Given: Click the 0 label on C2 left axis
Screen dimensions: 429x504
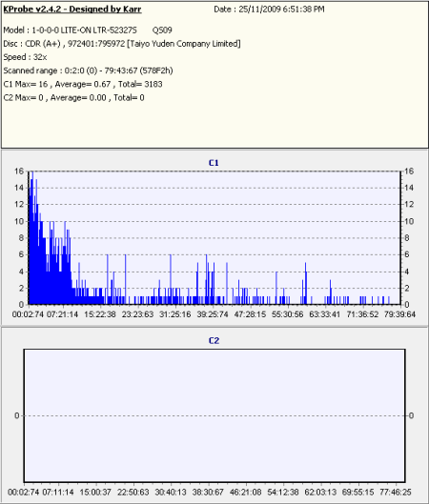Looking at the screenshot, I should [x=17, y=415].
